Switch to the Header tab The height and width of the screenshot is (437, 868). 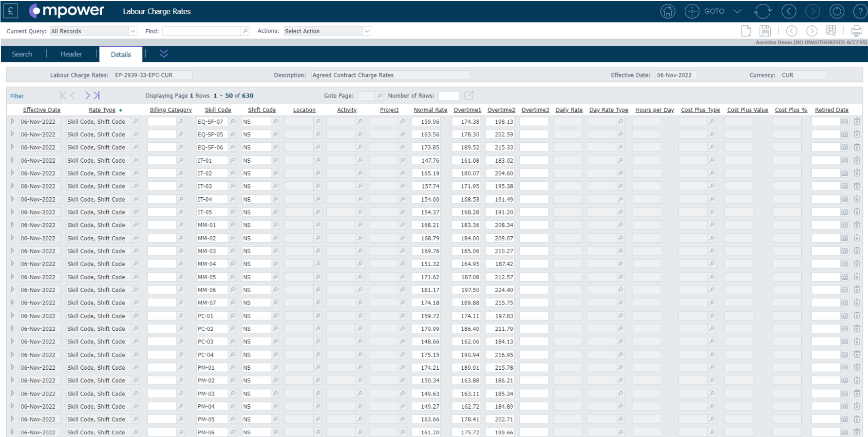click(x=71, y=54)
